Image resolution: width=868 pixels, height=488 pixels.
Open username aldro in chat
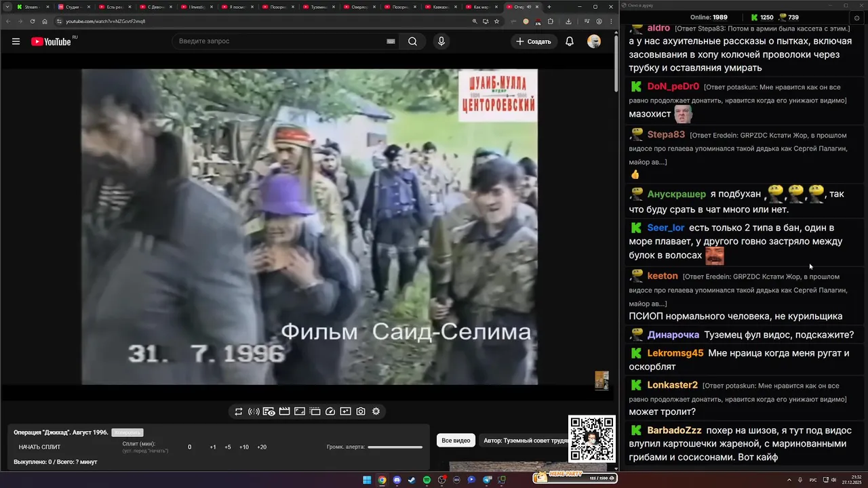pos(658,28)
